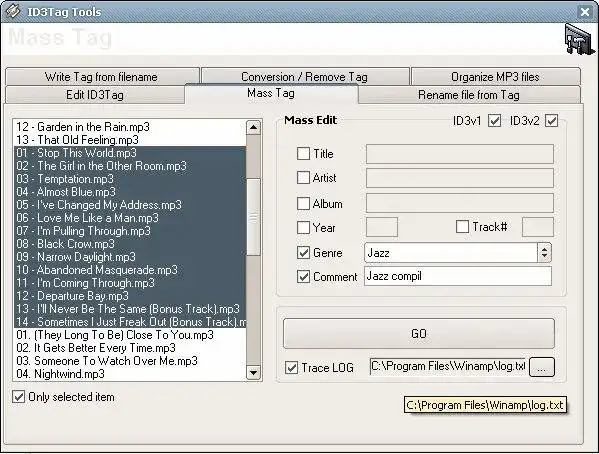Select '14 - Sometimes I Just Freak Out' track
Screen dimensions: 599x454
point(130,322)
